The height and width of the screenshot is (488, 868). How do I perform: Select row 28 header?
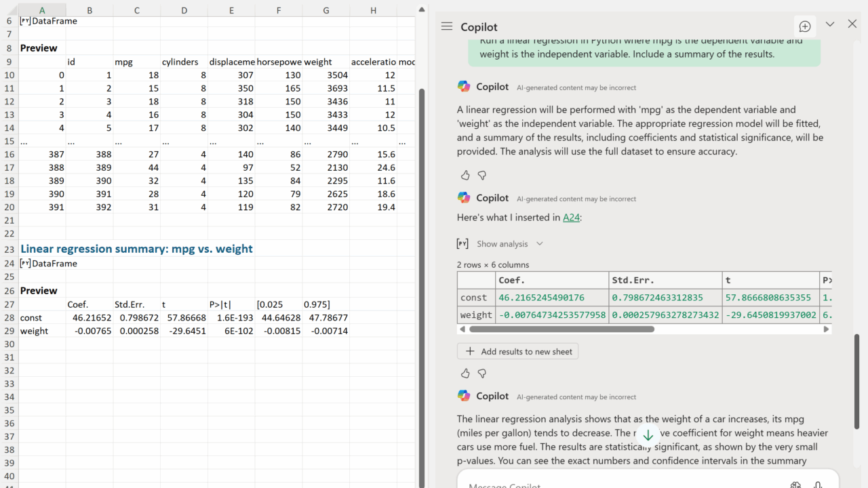[x=9, y=318]
